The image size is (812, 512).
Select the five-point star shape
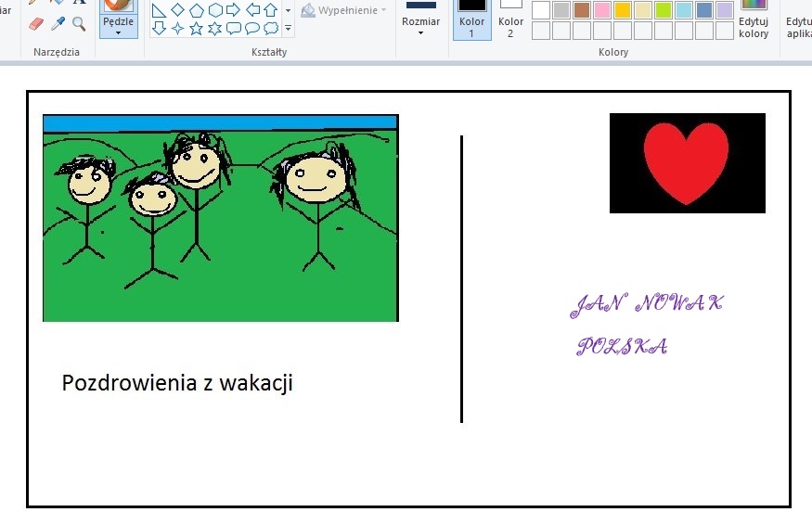tap(196, 28)
